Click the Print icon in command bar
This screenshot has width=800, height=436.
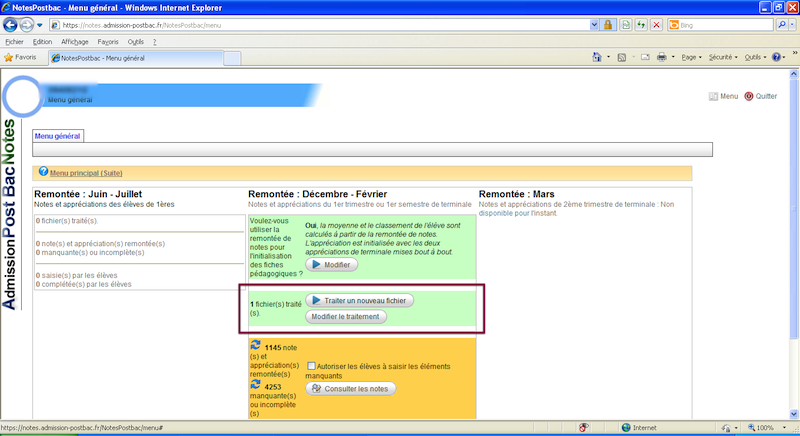(x=662, y=57)
